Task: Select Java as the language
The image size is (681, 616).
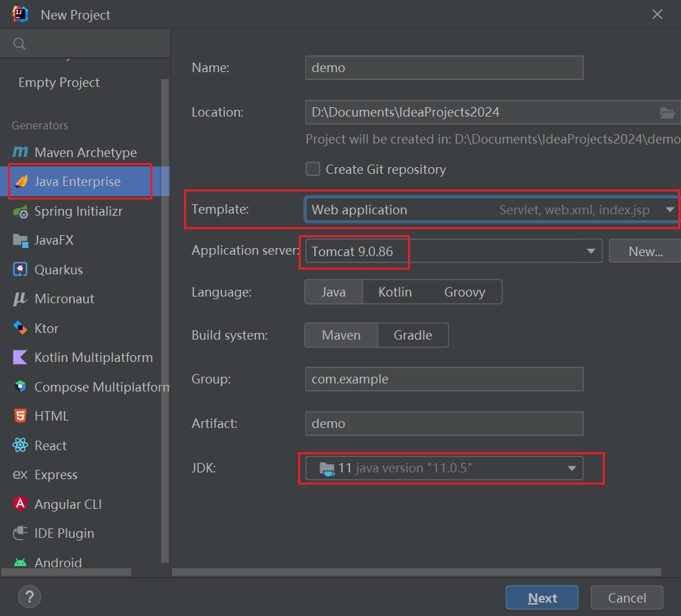Action: click(x=334, y=292)
